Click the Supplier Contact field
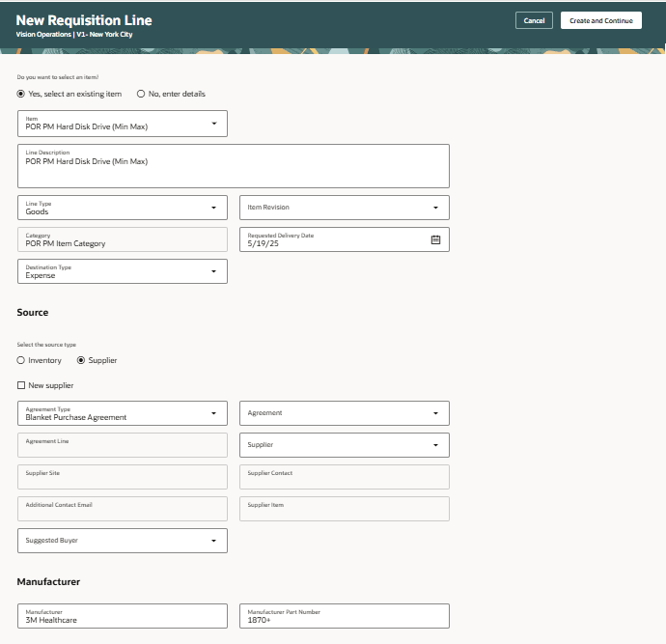666x644 pixels. pos(344,477)
